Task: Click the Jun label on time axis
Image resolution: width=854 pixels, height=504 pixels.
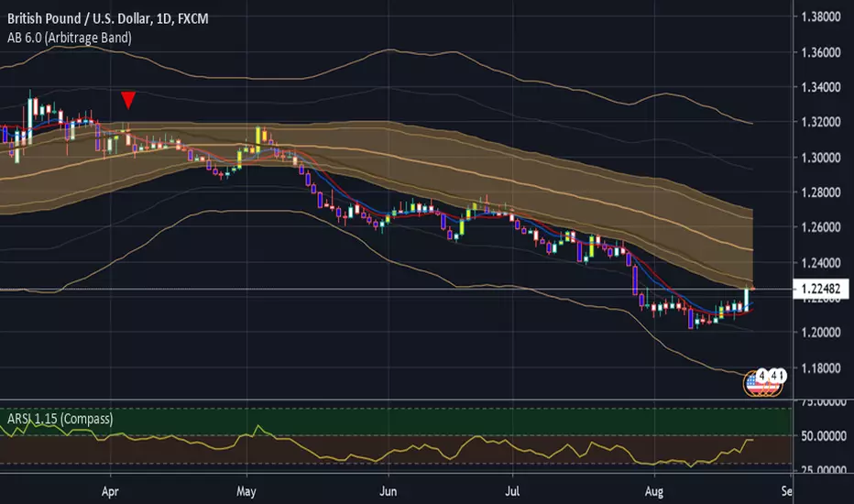Action: coord(388,491)
